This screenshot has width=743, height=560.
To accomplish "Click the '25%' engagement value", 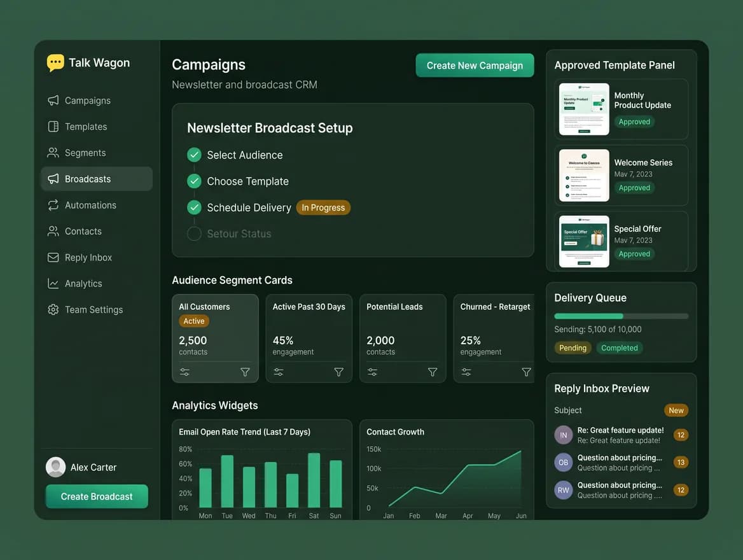I will click(x=471, y=340).
